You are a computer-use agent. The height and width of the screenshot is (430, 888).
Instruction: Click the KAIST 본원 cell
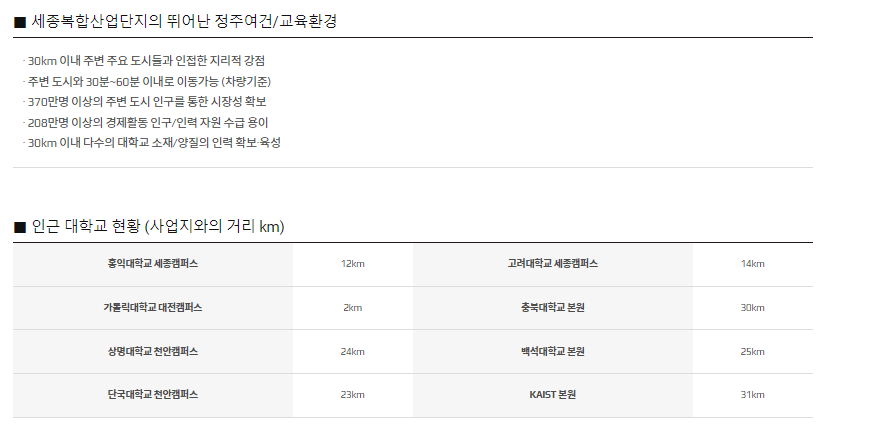coord(553,395)
